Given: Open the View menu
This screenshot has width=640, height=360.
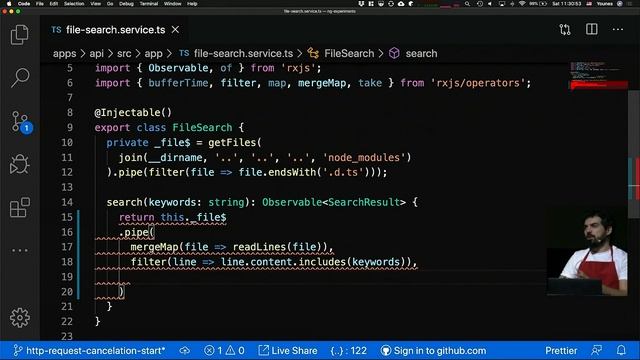Looking at the screenshot, I should click(96, 4).
